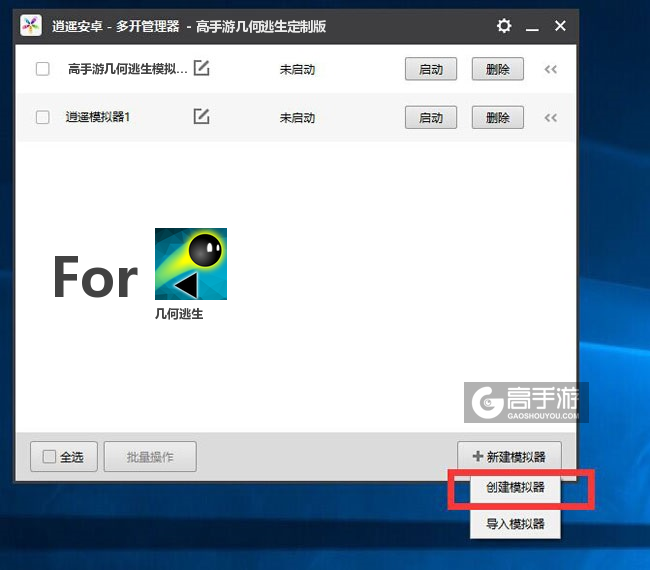The image size is (650, 570).
Task: Start 逍遥模拟器1 with 启动 button
Action: pos(431,117)
